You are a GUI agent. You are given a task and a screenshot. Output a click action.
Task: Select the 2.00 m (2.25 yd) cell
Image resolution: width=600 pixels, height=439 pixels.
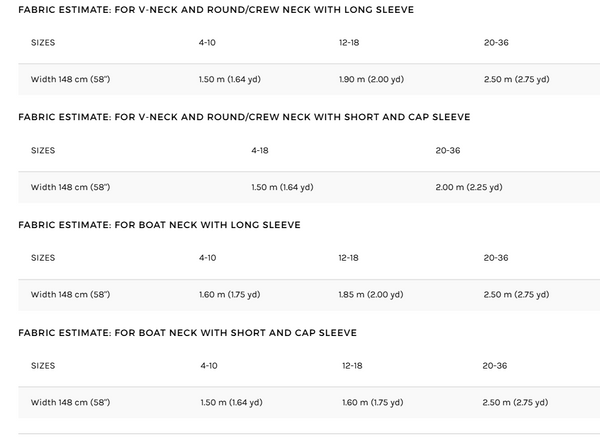469,187
